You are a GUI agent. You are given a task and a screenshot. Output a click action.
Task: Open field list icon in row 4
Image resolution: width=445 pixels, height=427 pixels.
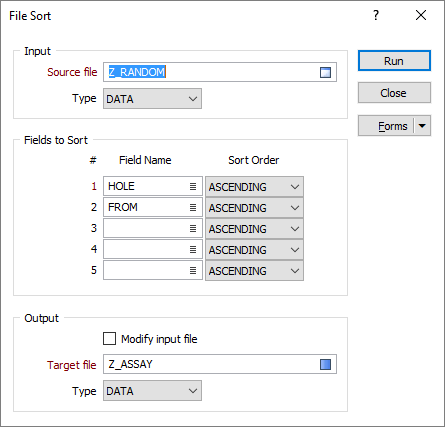(x=193, y=249)
